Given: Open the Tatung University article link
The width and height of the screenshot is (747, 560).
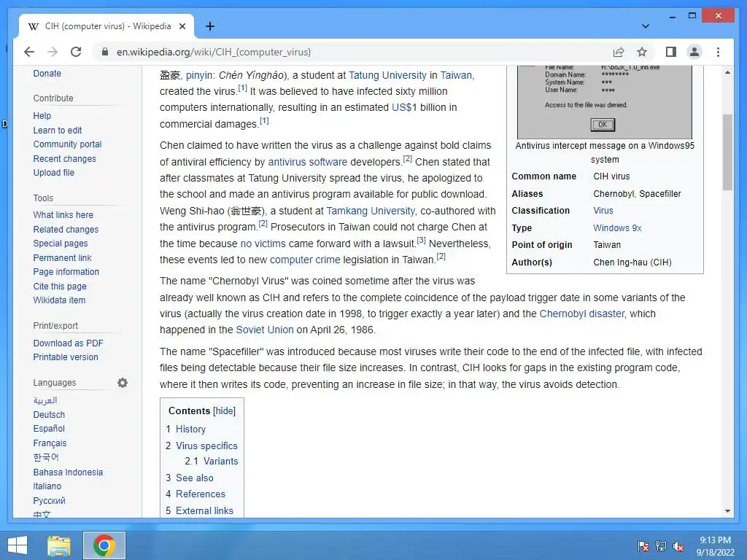Looking at the screenshot, I should [387, 75].
